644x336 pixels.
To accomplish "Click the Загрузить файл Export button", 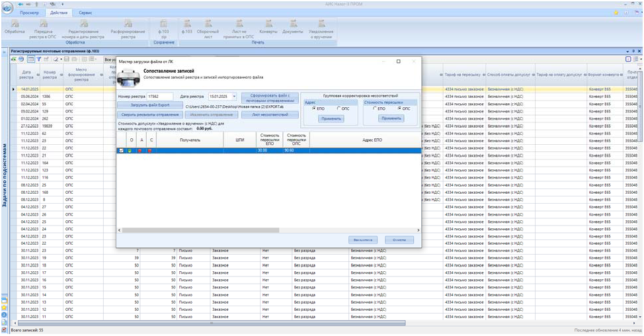I will tap(149, 105).
